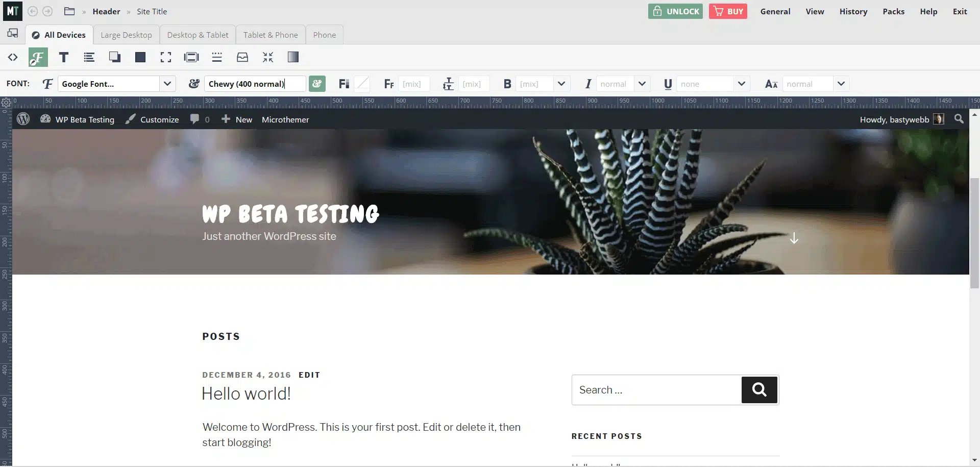Click the green Google font picker button
Image resolution: width=980 pixels, height=467 pixels.
(317, 84)
